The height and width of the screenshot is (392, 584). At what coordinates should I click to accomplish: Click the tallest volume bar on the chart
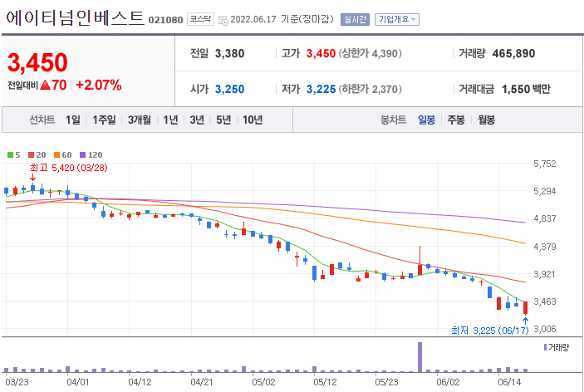click(x=420, y=357)
